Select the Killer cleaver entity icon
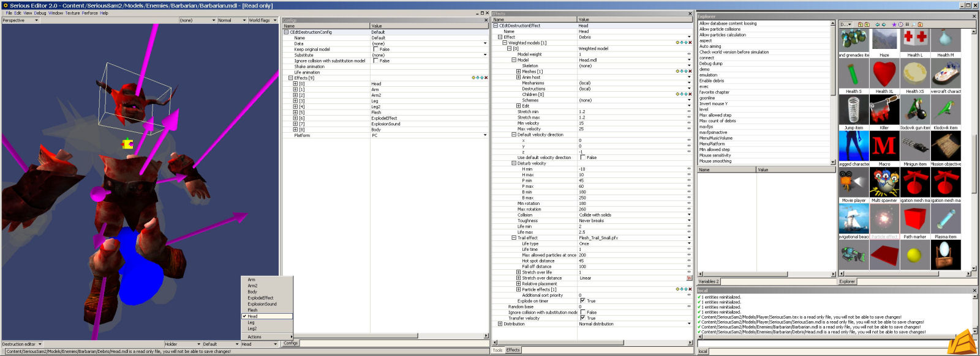The image size is (980, 356). click(884, 110)
